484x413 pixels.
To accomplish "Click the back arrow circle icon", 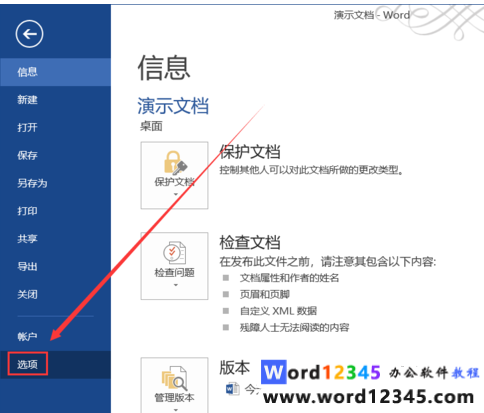I will (29, 34).
